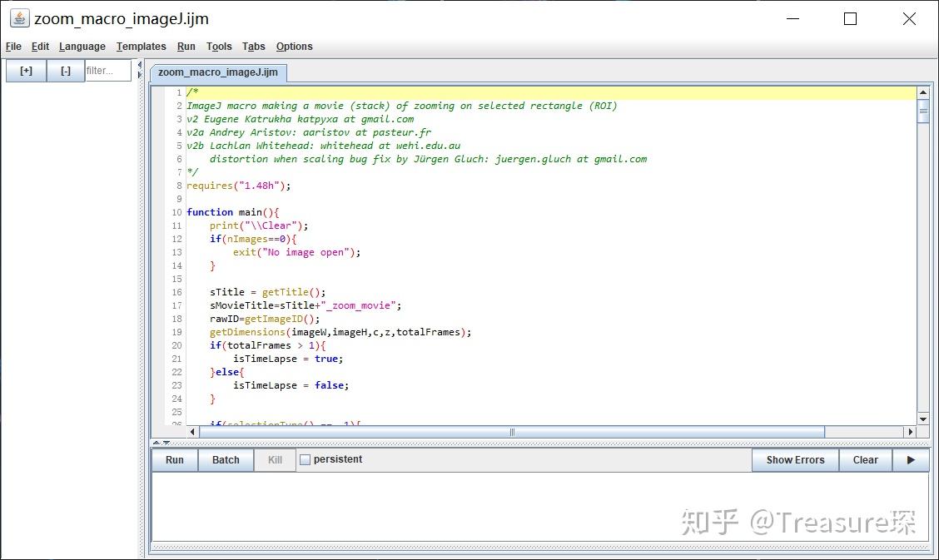Open the File menu
Screen dimensions: 939x560
[x=13, y=47]
